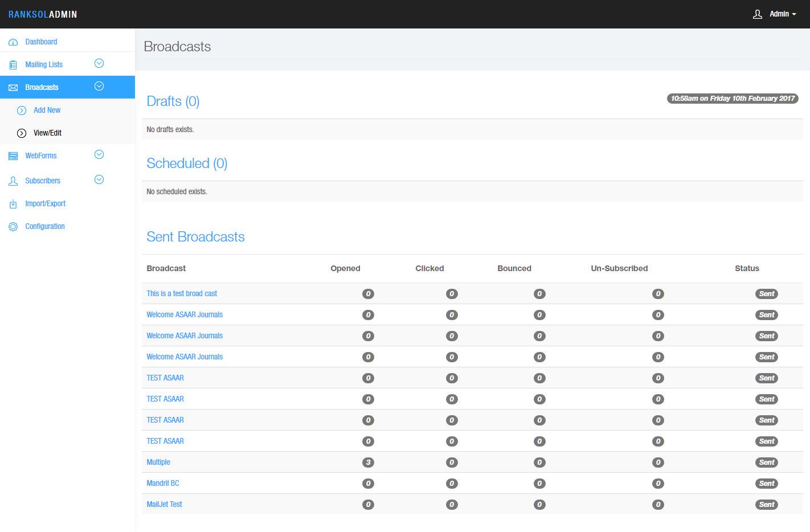Select View/Edit under Broadcasts

pos(47,133)
